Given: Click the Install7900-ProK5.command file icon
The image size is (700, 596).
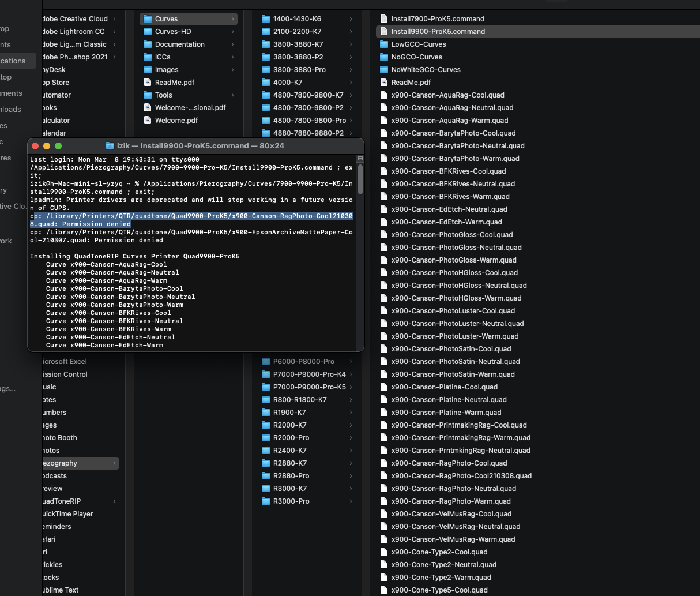Looking at the screenshot, I should pyautogui.click(x=384, y=19).
